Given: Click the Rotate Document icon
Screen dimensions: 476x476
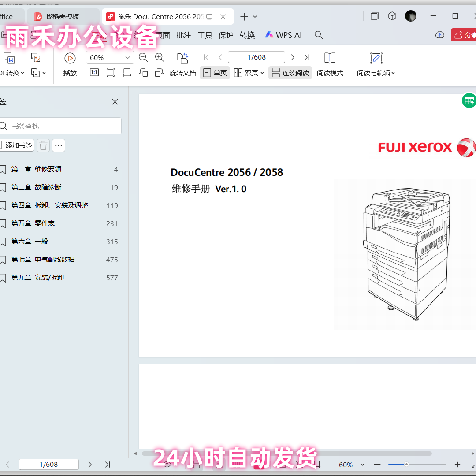Looking at the screenshot, I should click(x=183, y=58).
